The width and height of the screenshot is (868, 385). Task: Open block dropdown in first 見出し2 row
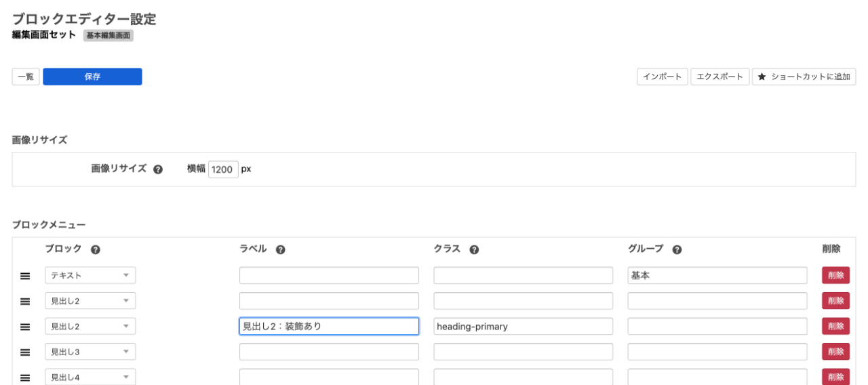pos(90,301)
